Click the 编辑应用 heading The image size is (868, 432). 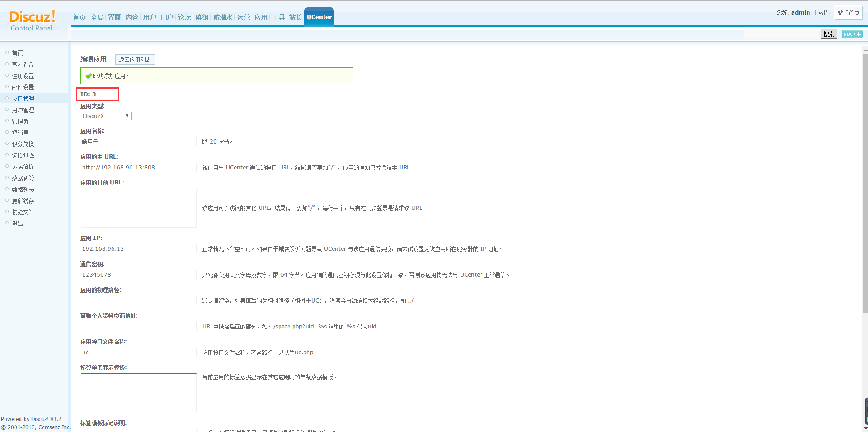(x=93, y=59)
